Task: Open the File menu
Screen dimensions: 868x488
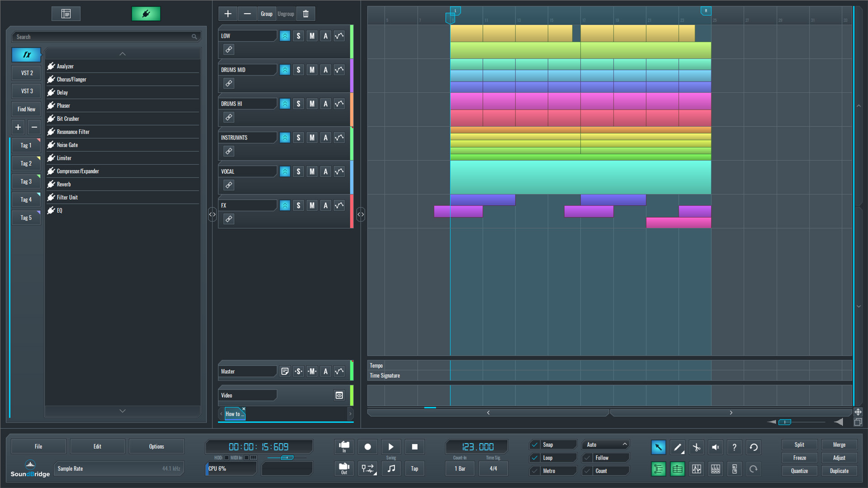Action: pyautogui.click(x=38, y=446)
